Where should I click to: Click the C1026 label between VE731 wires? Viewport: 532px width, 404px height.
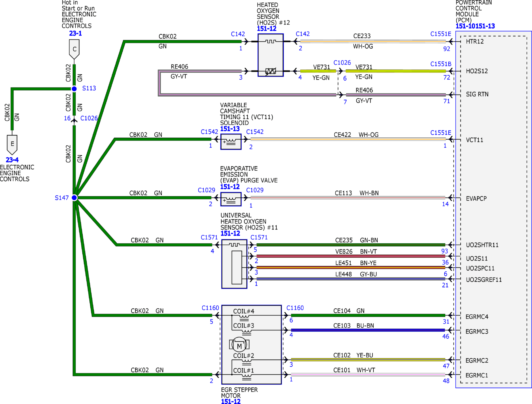[342, 63]
